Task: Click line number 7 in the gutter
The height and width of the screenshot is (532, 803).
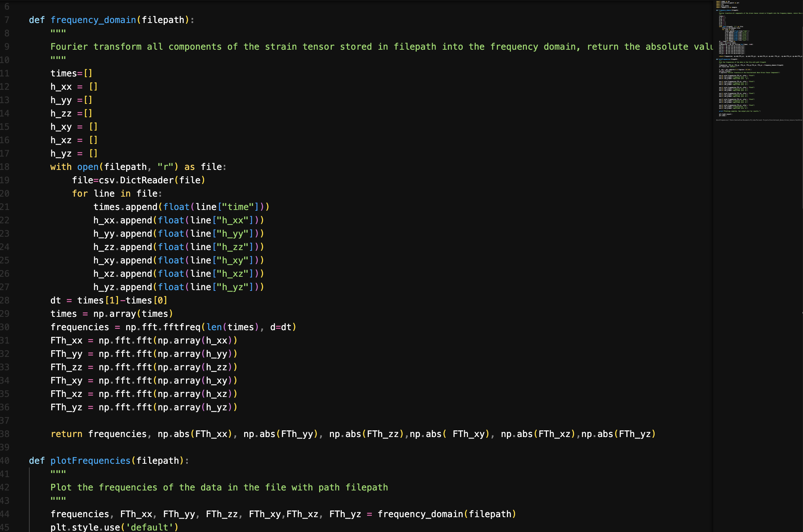Action: 7,20
